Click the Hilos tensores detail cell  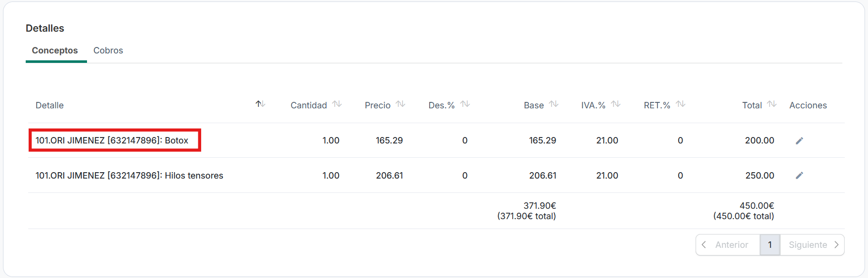tap(130, 176)
